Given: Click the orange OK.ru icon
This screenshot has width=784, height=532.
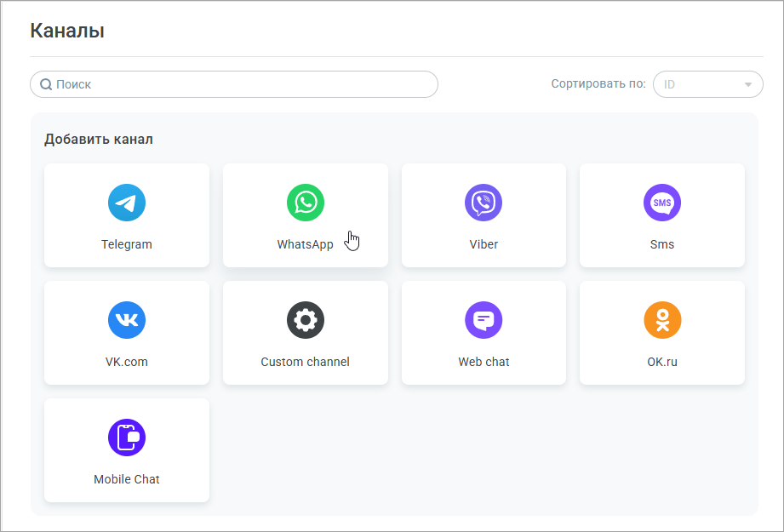Looking at the screenshot, I should (x=662, y=320).
